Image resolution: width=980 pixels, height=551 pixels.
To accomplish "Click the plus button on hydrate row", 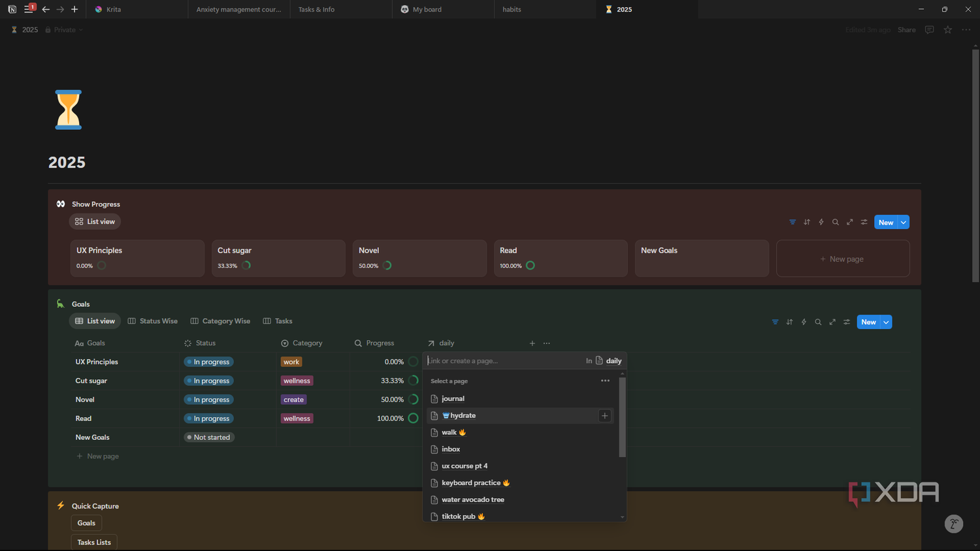I will pyautogui.click(x=605, y=416).
